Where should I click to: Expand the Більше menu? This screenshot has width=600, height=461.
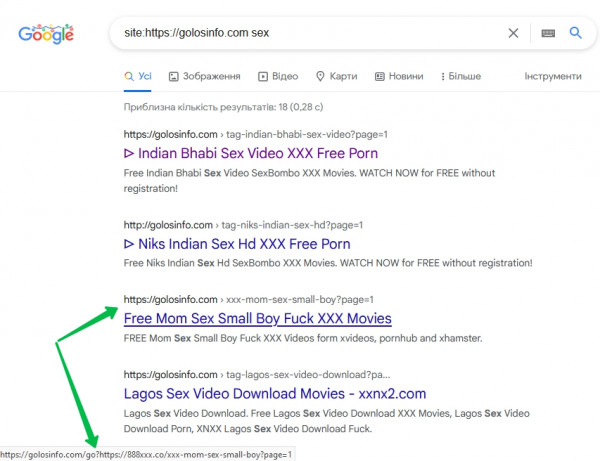click(x=461, y=76)
